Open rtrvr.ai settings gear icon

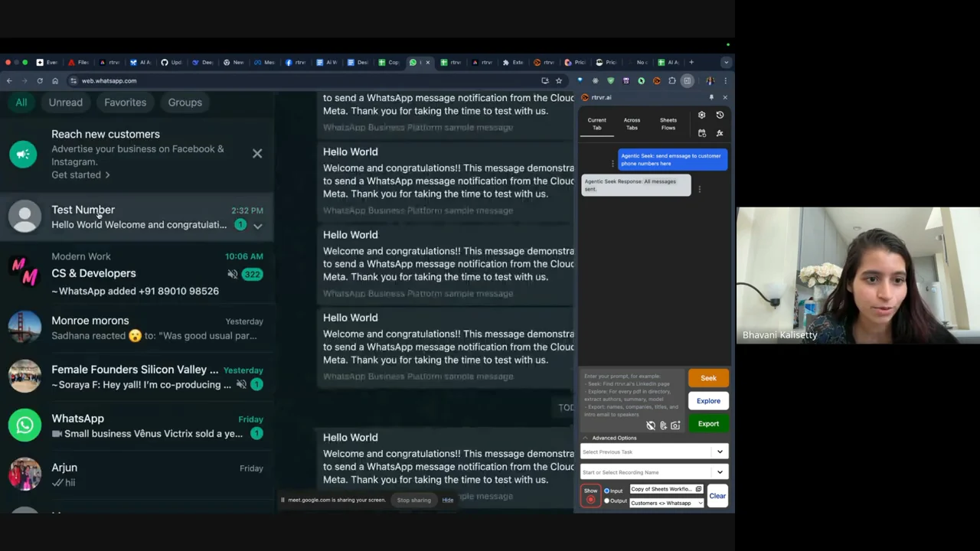701,115
